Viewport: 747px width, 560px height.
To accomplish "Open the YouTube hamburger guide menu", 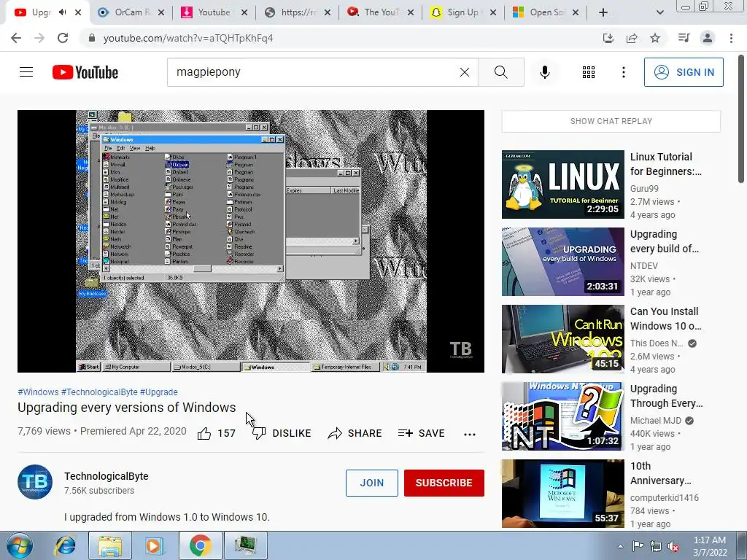I will 26,72.
